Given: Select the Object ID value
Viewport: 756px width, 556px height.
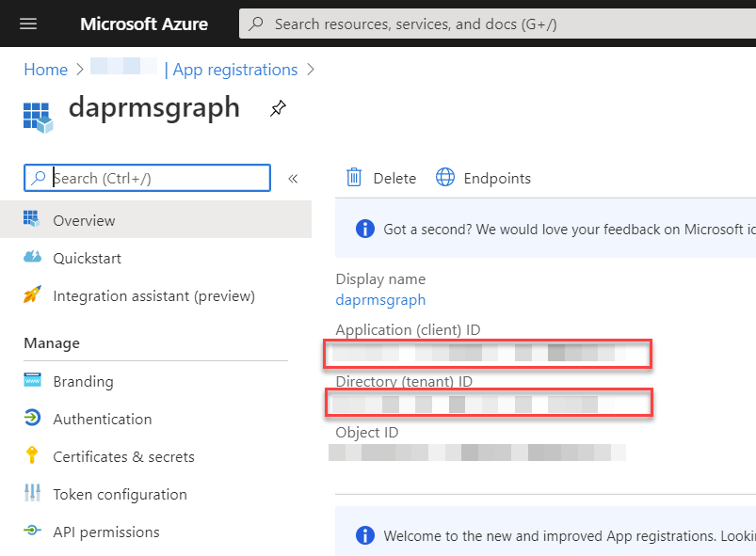Looking at the screenshot, I should (x=477, y=453).
